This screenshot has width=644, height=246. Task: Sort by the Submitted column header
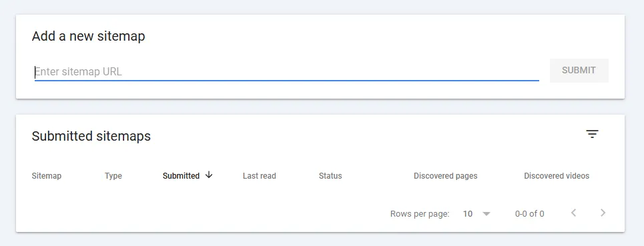click(181, 176)
